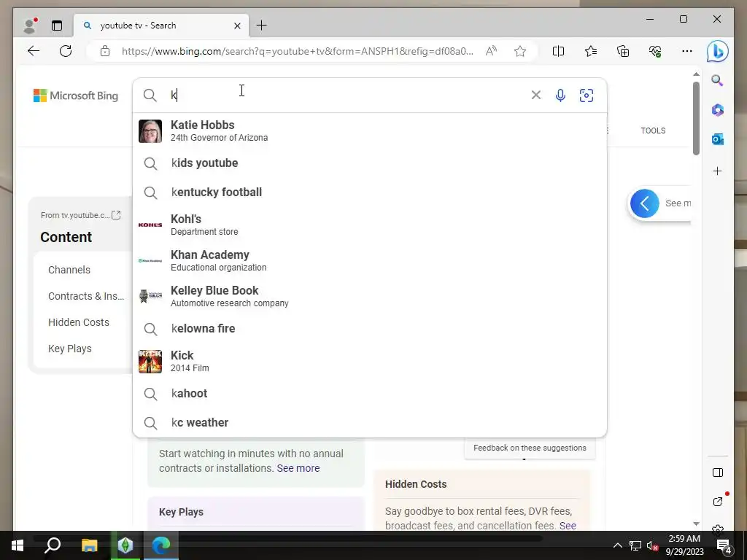747x560 pixels.
Task: Select the kc weather suggestion
Action: pyautogui.click(x=369, y=422)
